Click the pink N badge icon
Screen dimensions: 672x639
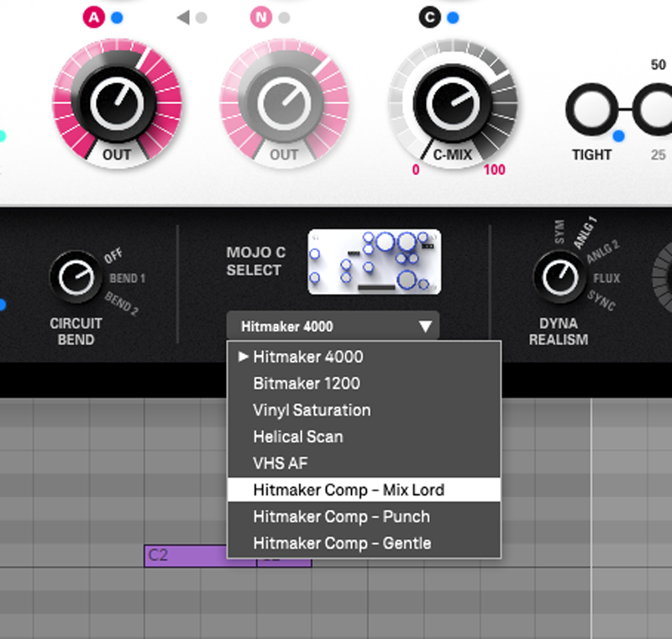click(x=261, y=18)
